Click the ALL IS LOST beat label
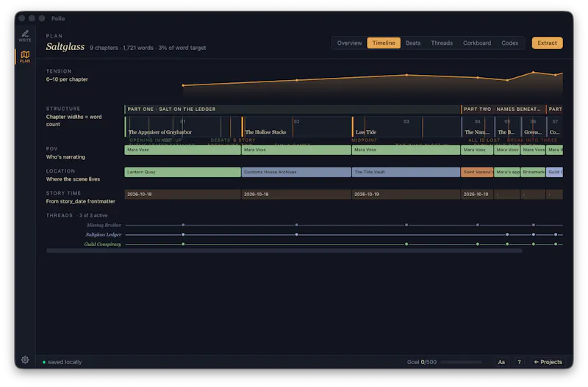The image size is (588, 387). pyautogui.click(x=484, y=140)
